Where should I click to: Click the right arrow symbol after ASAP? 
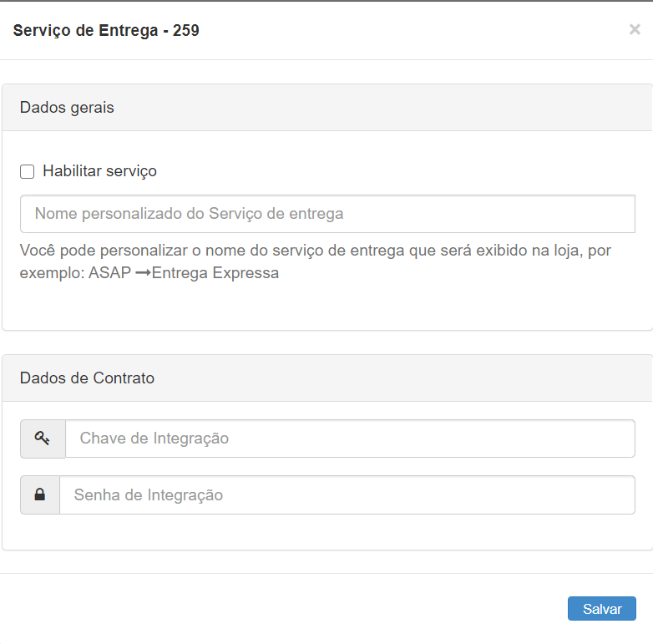coord(142,273)
